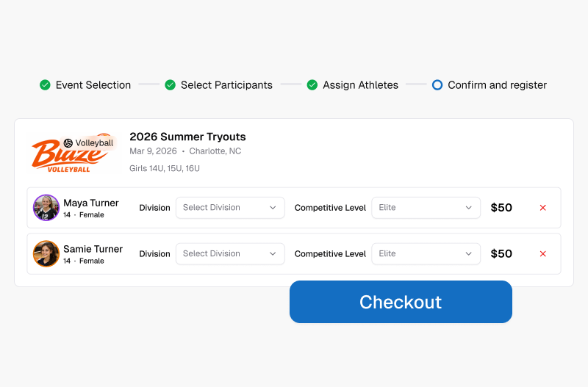Screen dimensions: 588x387
Task: Open the 2026 Summer Tryouts event title
Action: [x=187, y=137]
